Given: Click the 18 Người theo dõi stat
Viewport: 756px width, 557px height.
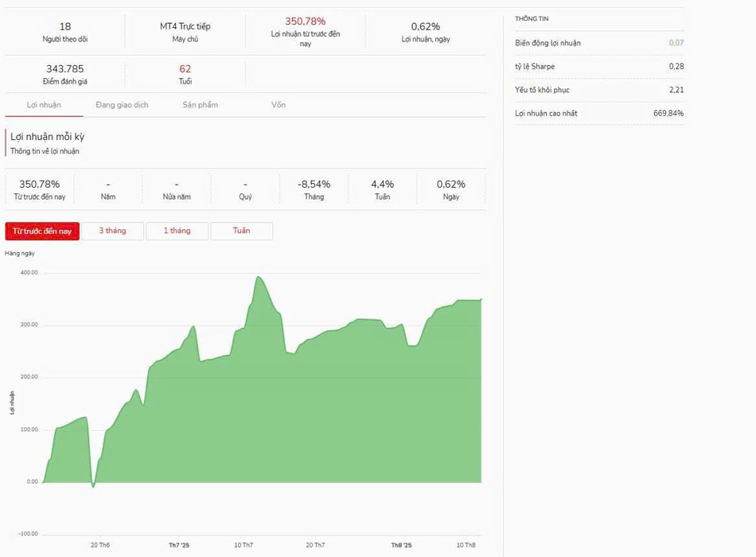Looking at the screenshot, I should [65, 32].
